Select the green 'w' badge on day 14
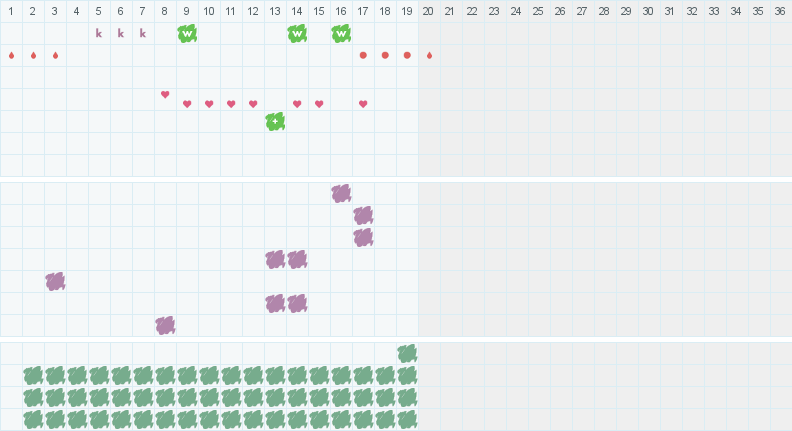The image size is (792, 431). coord(297,33)
